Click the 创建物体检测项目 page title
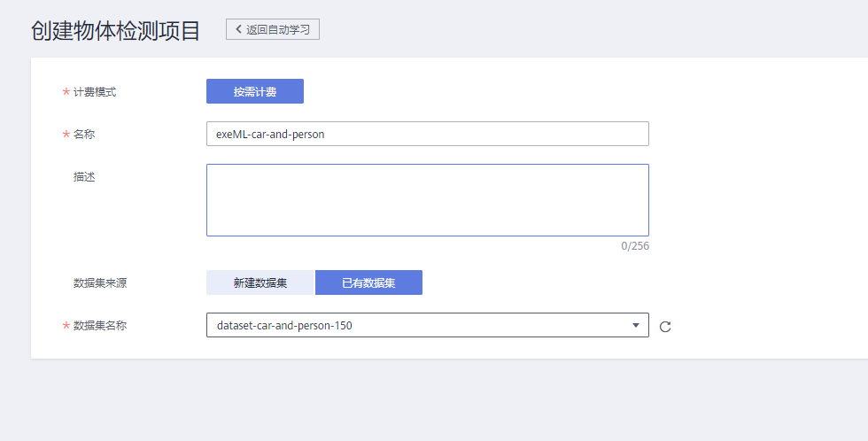Viewport: 868px width, 441px height. 116,30
